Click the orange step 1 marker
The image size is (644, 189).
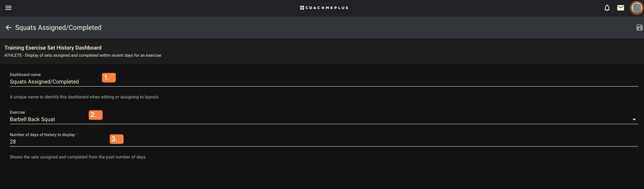(x=109, y=78)
